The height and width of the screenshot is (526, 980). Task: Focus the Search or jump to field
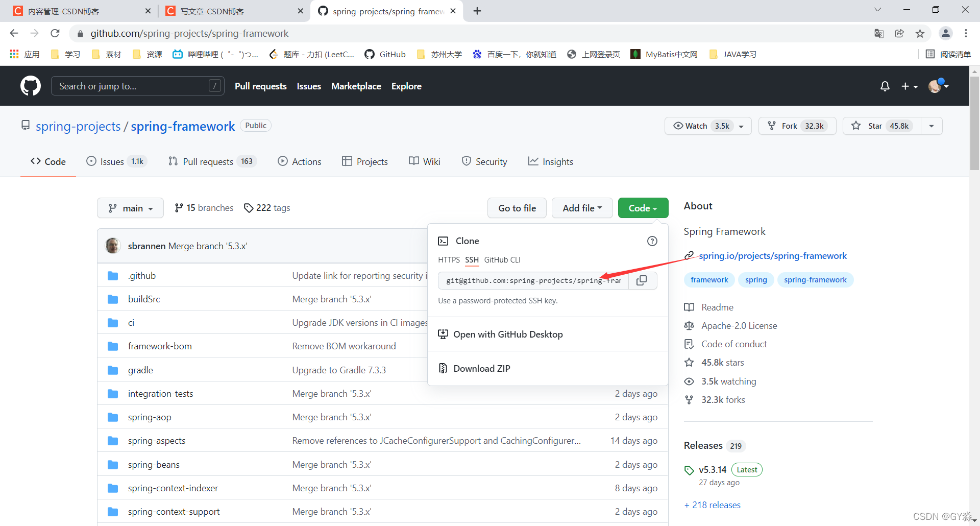click(x=137, y=86)
